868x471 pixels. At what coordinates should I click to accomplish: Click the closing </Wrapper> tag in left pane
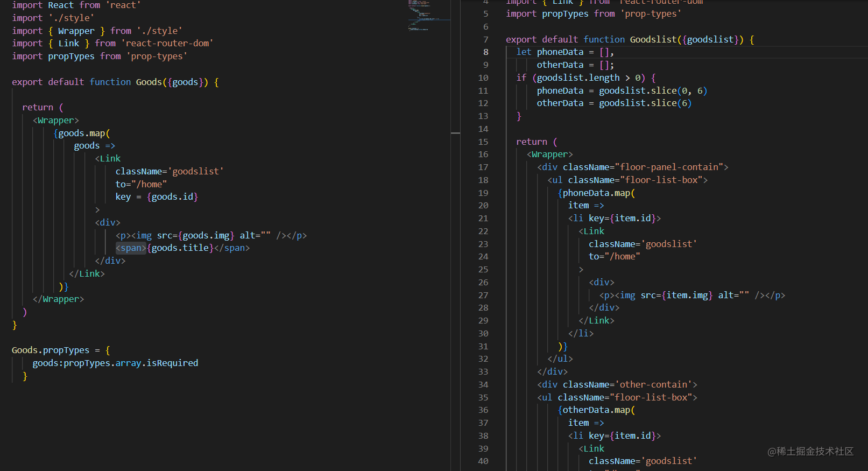[x=58, y=299]
